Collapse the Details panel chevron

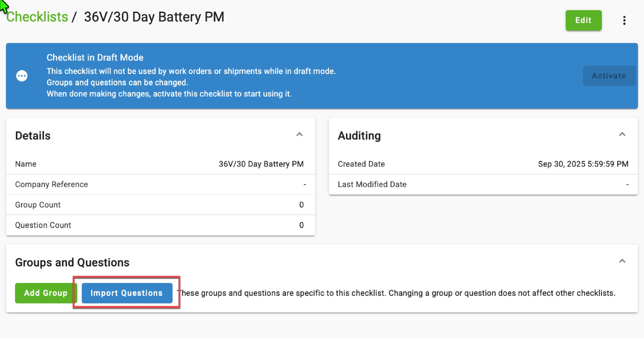pyautogui.click(x=299, y=134)
